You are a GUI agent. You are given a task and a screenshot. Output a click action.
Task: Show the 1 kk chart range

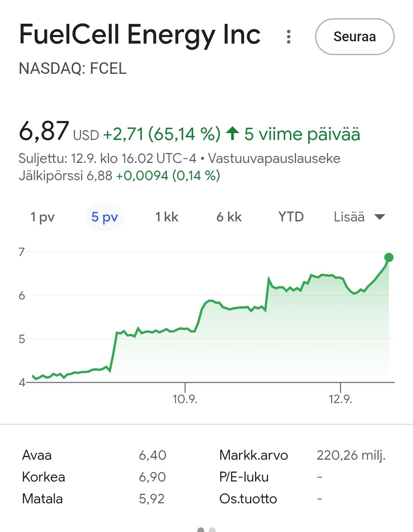point(167,217)
